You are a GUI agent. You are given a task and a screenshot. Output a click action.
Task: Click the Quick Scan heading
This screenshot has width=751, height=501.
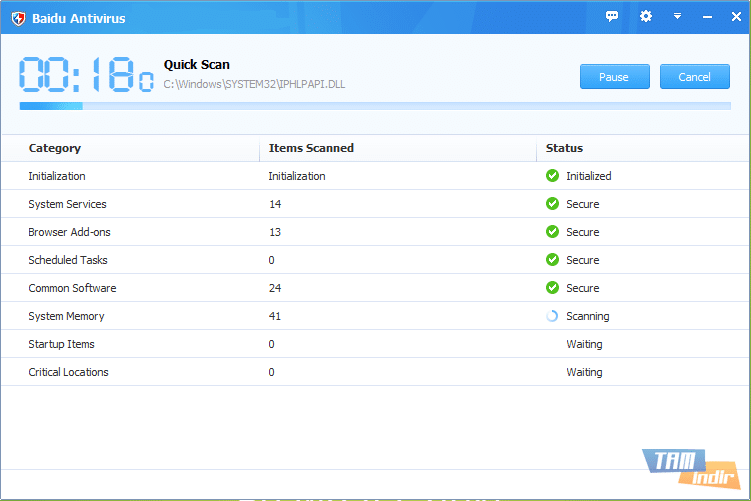coord(196,65)
